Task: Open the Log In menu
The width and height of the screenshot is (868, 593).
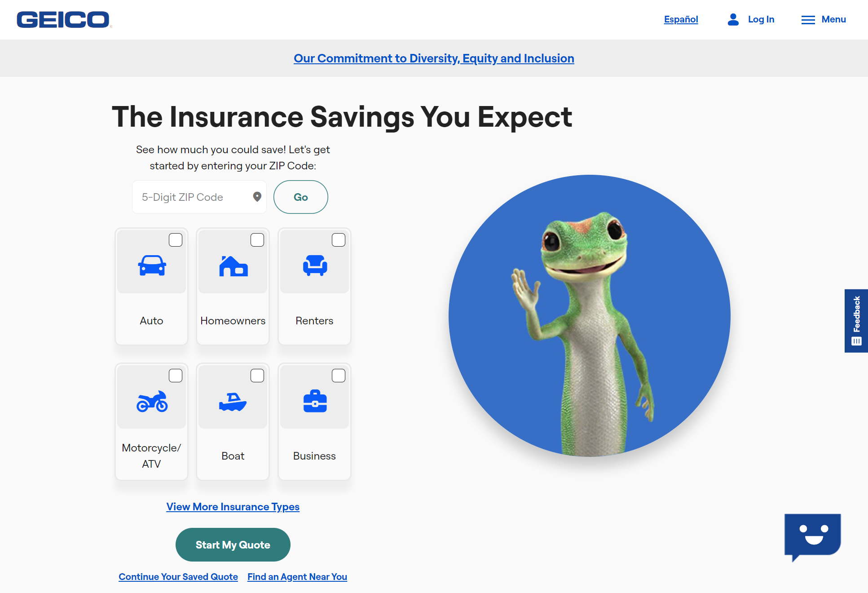Action: (x=751, y=20)
